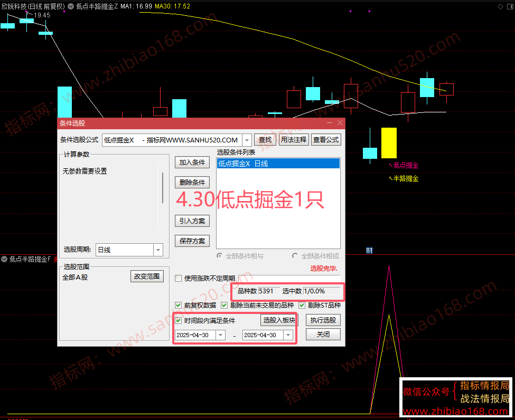This screenshot has width=515, height=420.
Task: Uncheck 剔除当前未交易的品种 checkbox
Action: [x=224, y=305]
